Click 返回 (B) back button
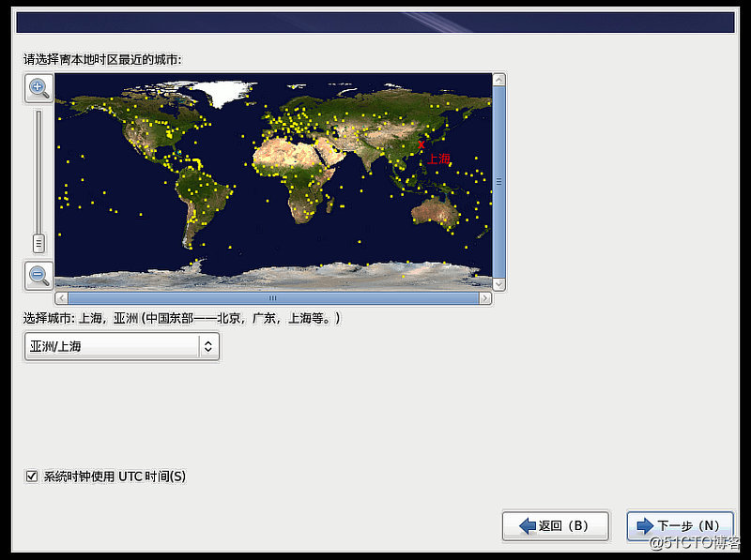The height and width of the screenshot is (560, 751). (x=556, y=525)
